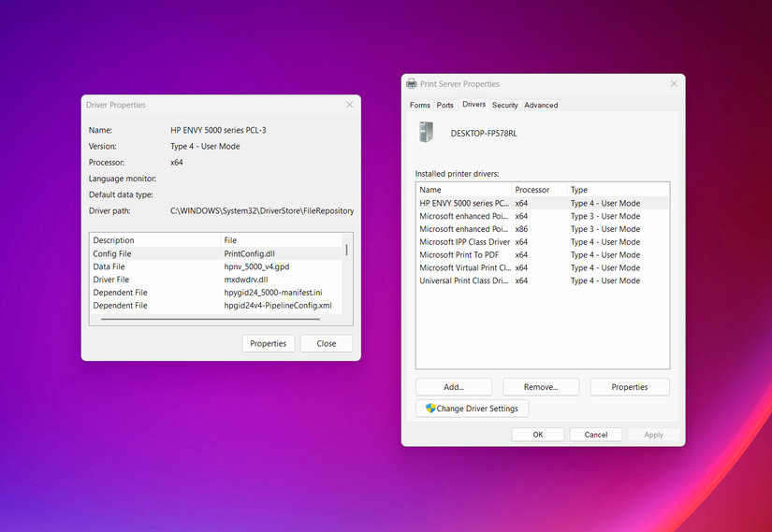This screenshot has height=532, width=772.
Task: Select HP ENVY 5000 series driver row
Action: click(x=542, y=203)
